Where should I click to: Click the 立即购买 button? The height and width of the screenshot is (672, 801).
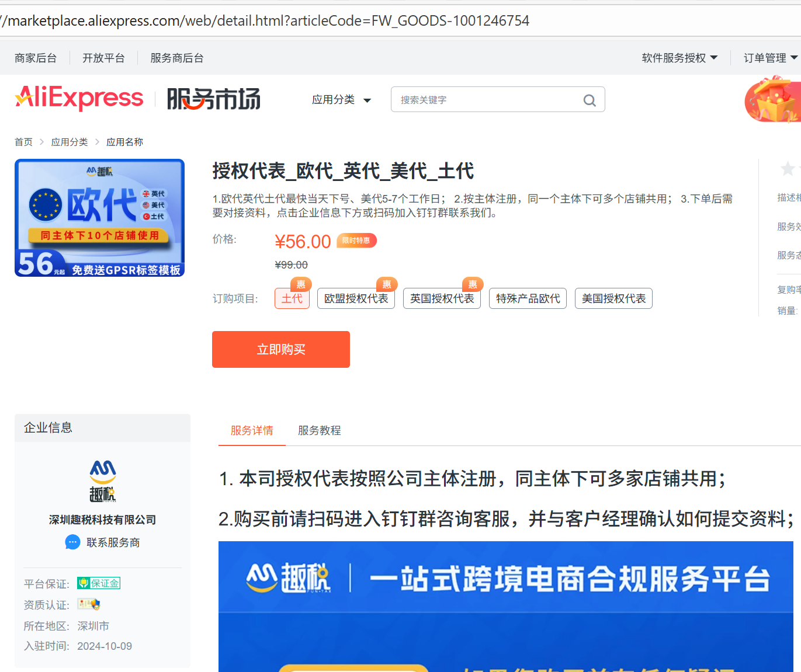tap(281, 349)
